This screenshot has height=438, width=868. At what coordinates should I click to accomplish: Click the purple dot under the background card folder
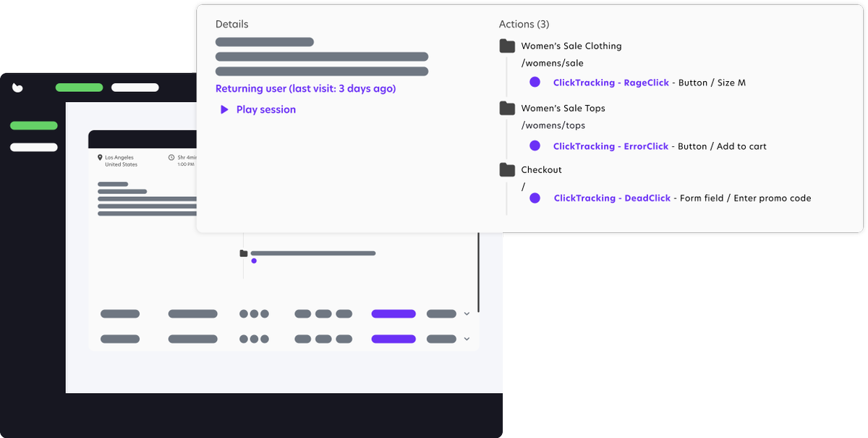point(254,261)
